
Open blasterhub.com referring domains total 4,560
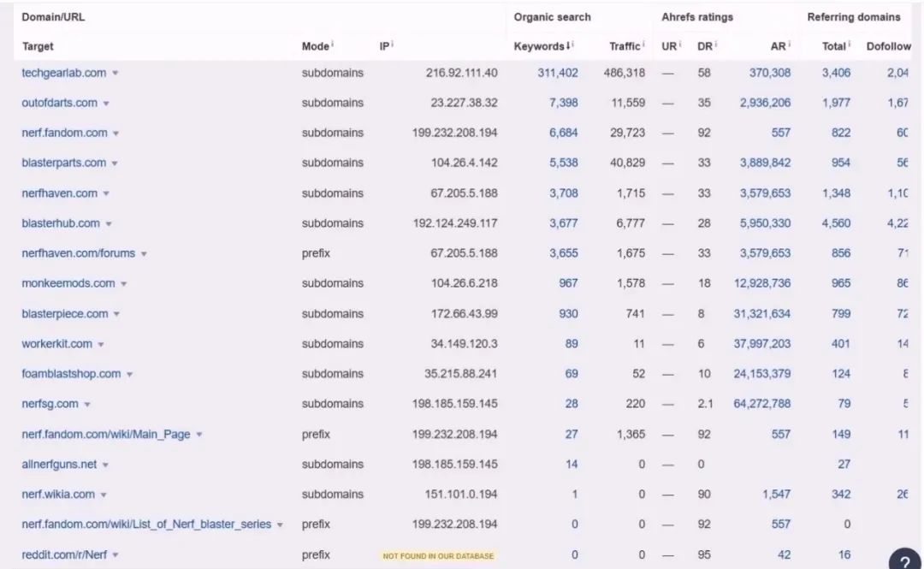[836, 223]
